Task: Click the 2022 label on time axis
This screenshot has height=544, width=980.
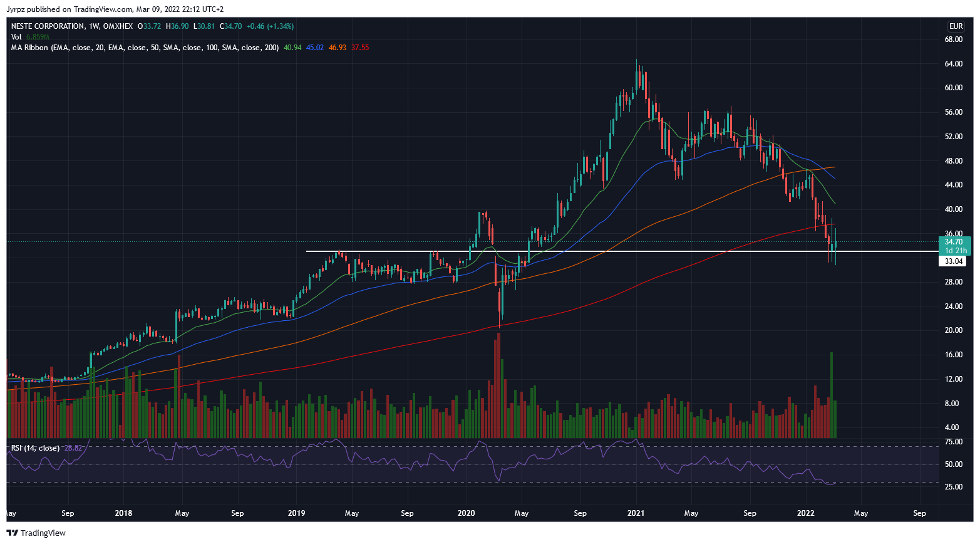Action: pyautogui.click(x=805, y=513)
